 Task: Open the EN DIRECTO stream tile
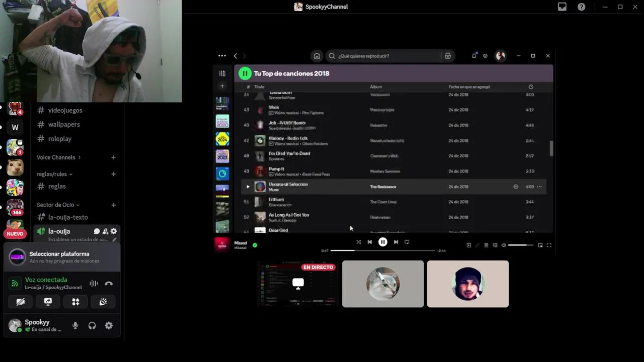coord(298,284)
